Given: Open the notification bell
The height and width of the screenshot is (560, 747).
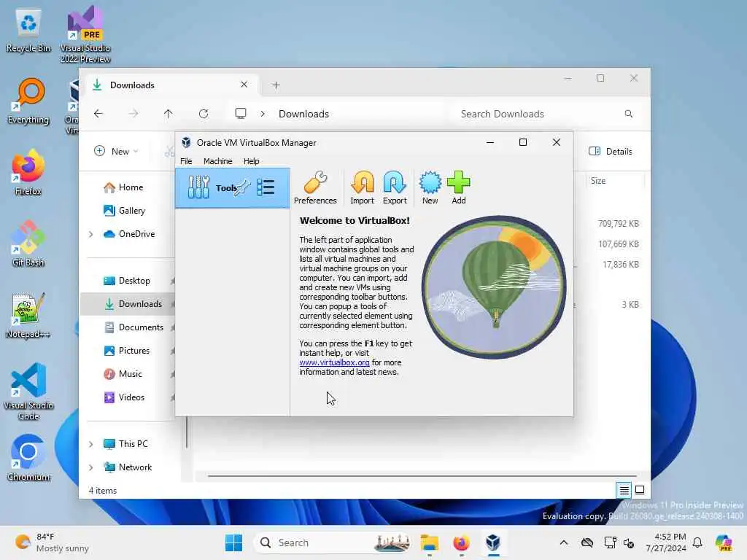Looking at the screenshot, I should (697, 542).
